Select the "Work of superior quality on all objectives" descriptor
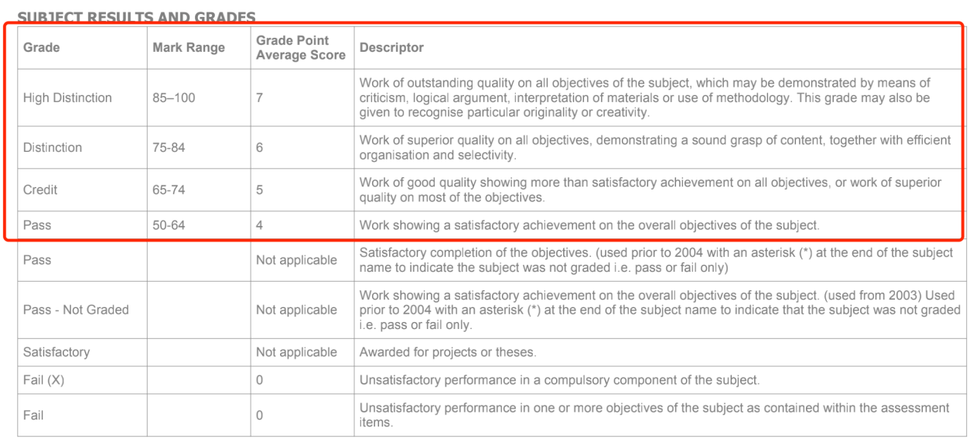The width and height of the screenshot is (980, 442). pyautogui.click(x=654, y=147)
